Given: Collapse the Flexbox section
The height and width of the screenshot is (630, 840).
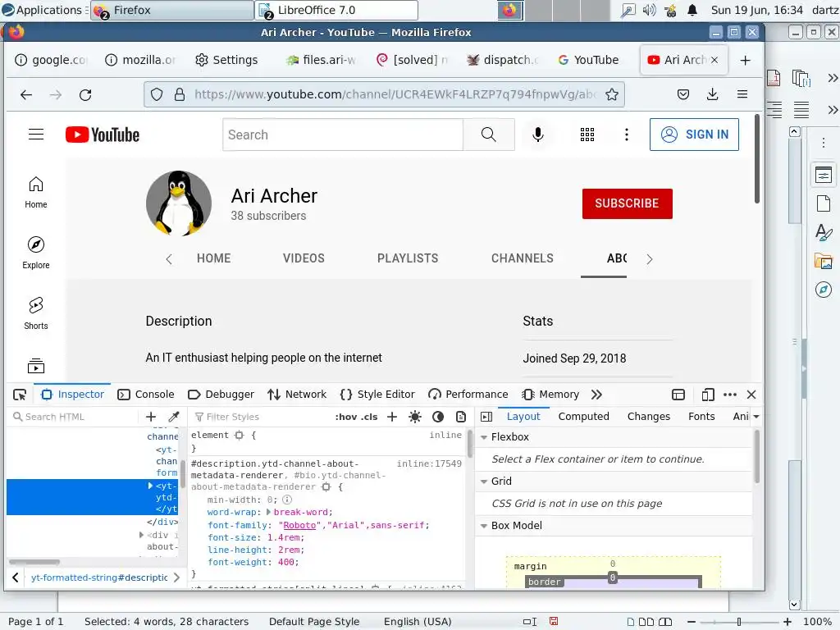Looking at the screenshot, I should pyautogui.click(x=484, y=438).
